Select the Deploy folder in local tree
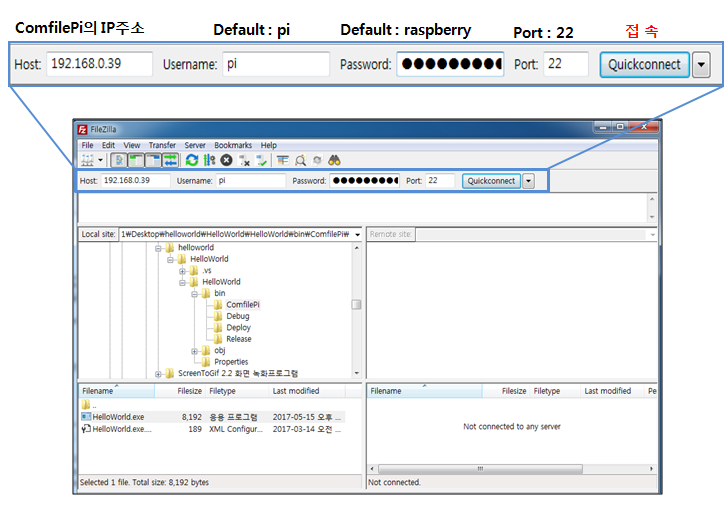The width and height of the screenshot is (725, 521). (x=238, y=328)
